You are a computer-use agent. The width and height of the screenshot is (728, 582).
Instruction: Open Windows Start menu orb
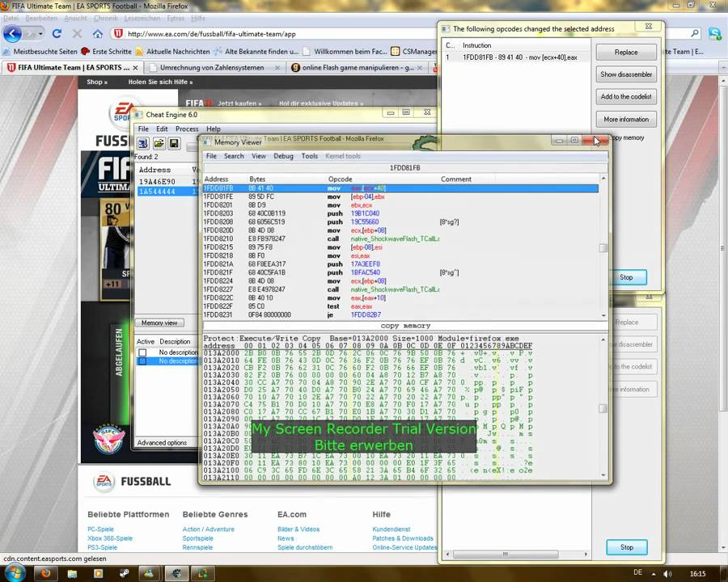pyautogui.click(x=14, y=573)
